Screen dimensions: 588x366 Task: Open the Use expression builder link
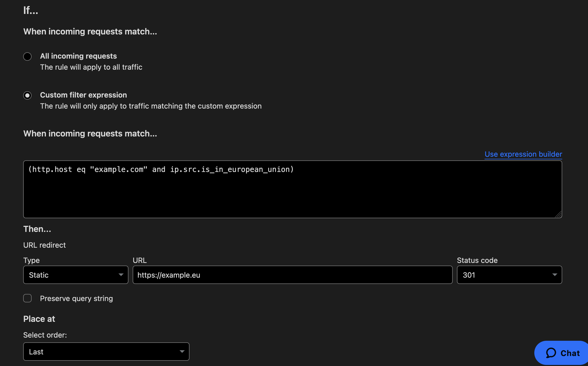523,154
